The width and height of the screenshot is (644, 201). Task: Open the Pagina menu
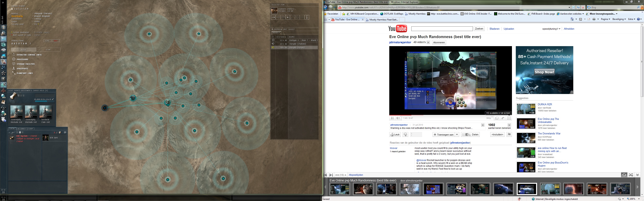pos(605,19)
